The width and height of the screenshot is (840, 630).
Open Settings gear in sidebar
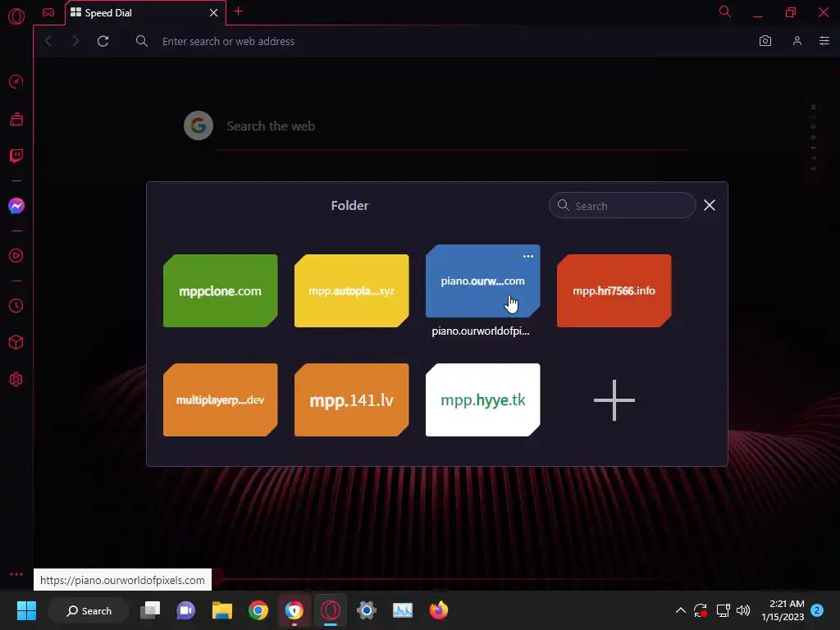pos(16,379)
